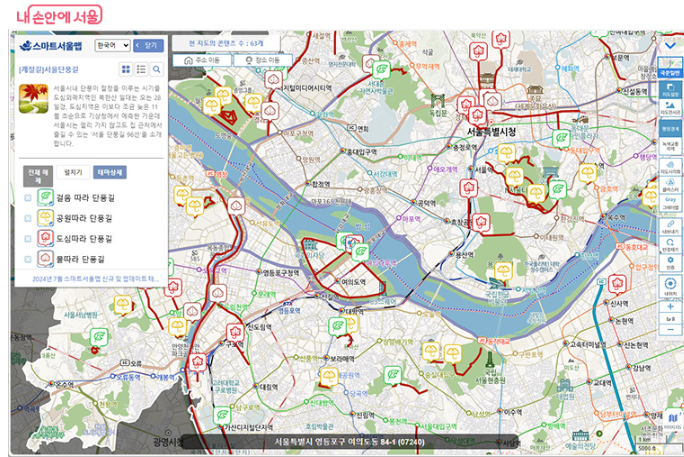684x457 pixels.
Task: Click the 서울특별시 영등포구 여의도동 84-1 address bar
Action: 349,442
